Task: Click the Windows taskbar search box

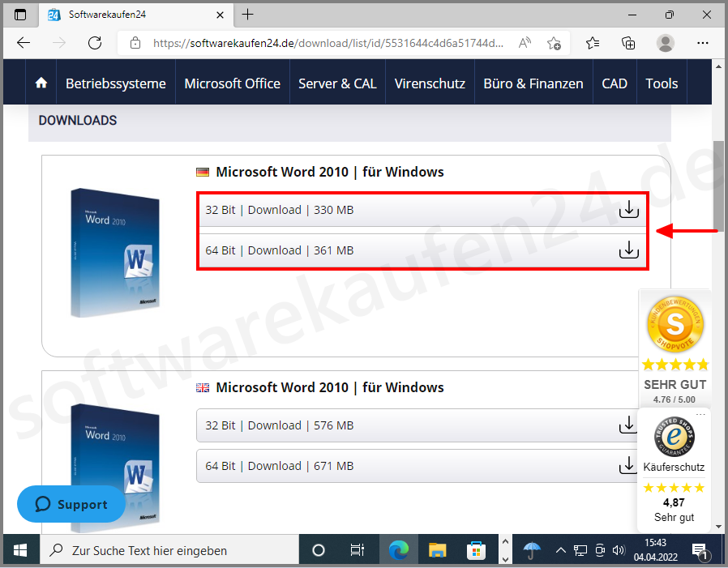Action: 169,550
